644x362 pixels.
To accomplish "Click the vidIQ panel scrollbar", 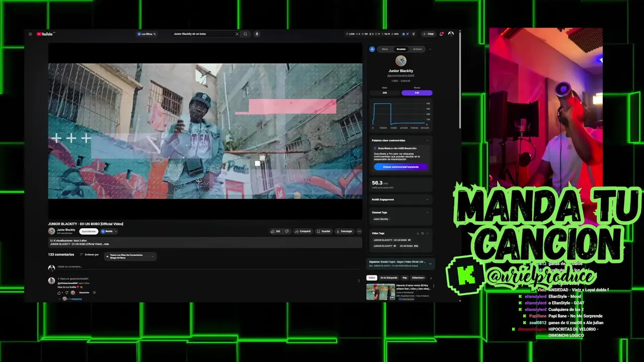I will coord(459,80).
